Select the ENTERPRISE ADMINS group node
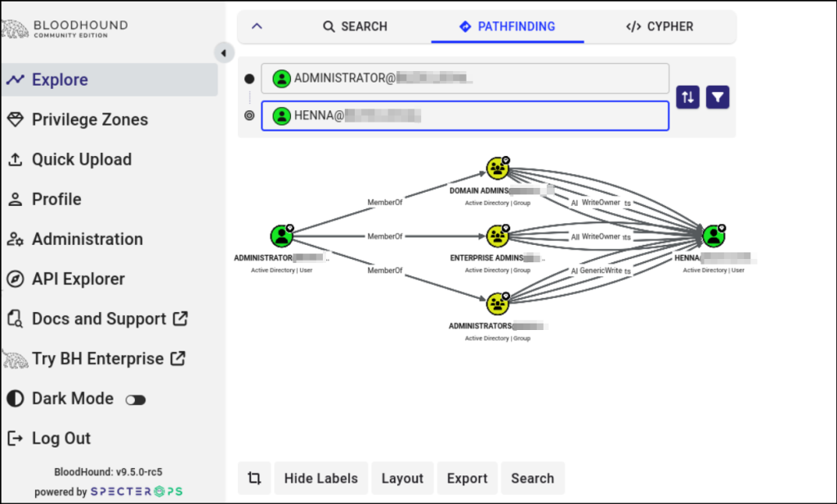This screenshot has height=504, width=837. (498, 236)
